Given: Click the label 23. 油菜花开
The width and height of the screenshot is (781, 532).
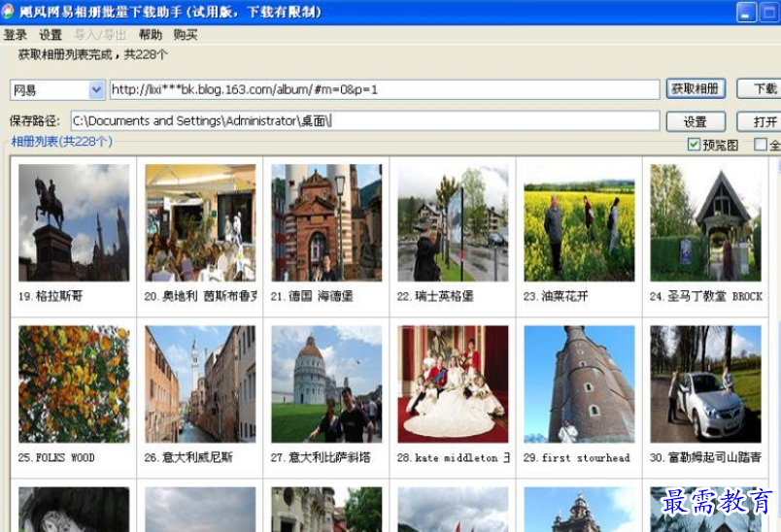Looking at the screenshot, I should [x=556, y=296].
